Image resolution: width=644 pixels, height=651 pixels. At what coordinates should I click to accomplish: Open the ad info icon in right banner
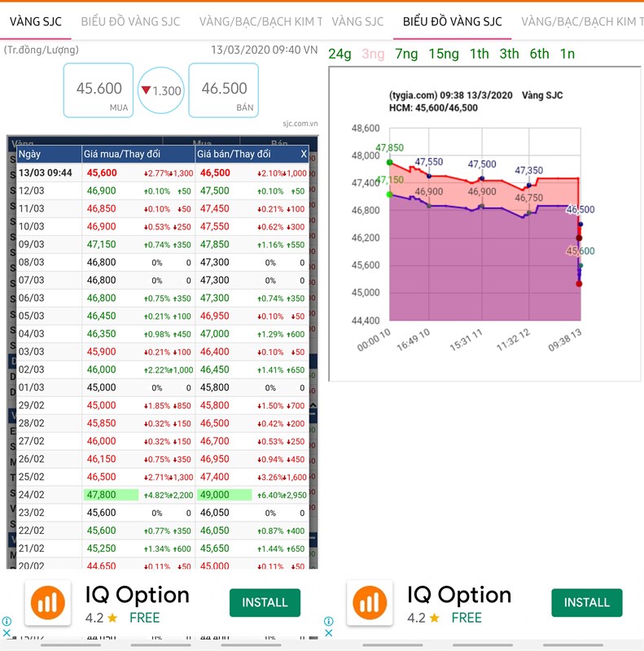click(328, 622)
